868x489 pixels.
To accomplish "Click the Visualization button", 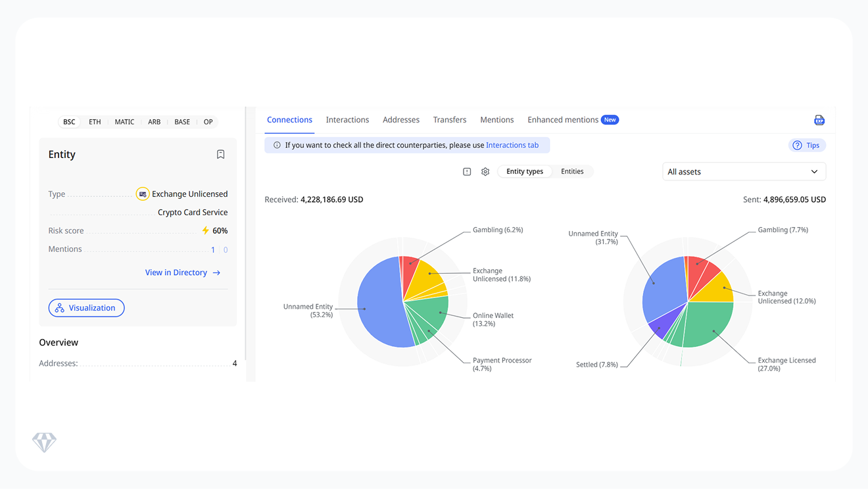I will [86, 308].
